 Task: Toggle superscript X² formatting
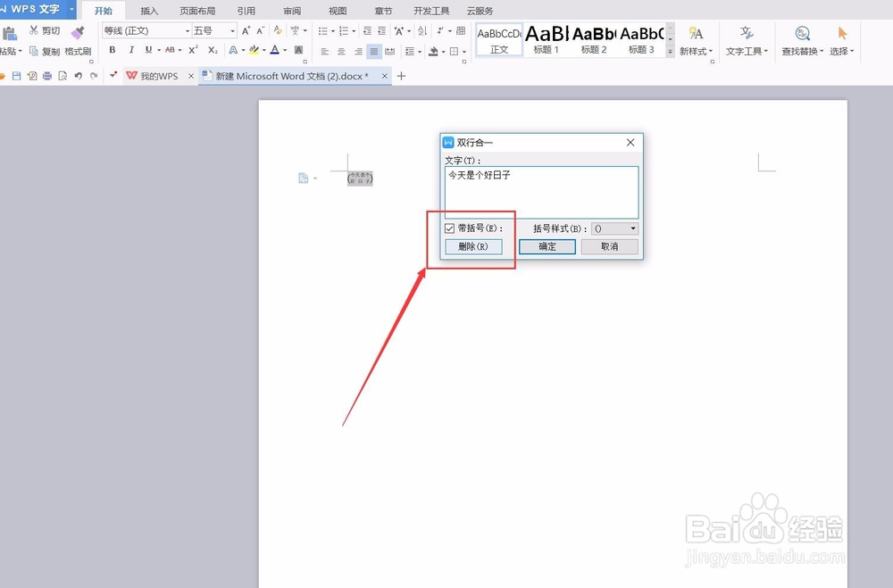coord(194,50)
